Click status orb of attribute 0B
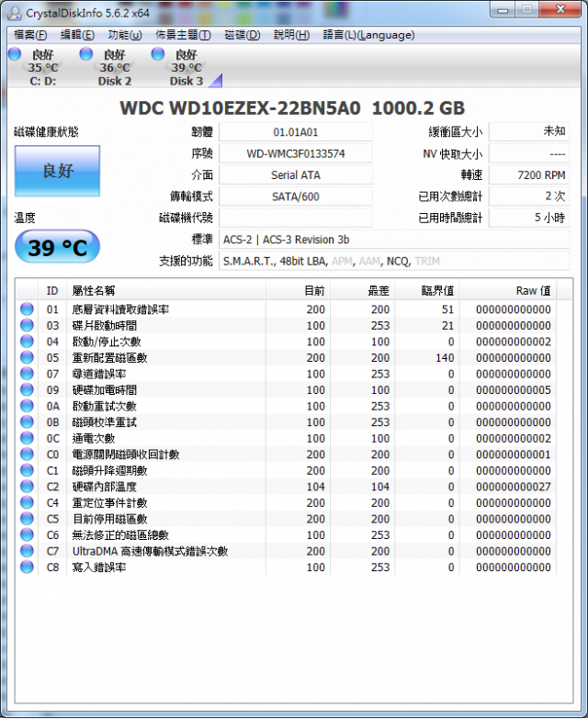The image size is (588, 719). point(27,421)
